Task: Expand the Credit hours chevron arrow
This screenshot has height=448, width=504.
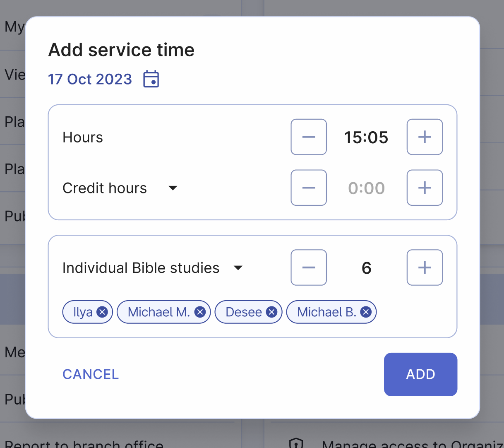Action: 173,188
